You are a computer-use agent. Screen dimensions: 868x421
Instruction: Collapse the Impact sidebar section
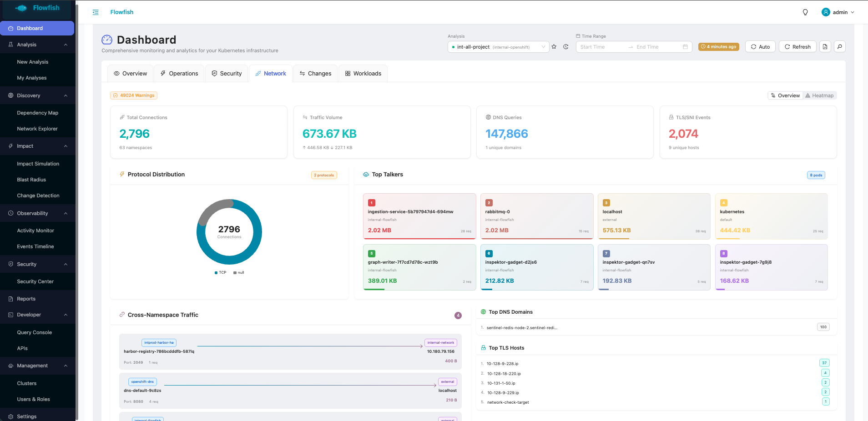point(38,146)
